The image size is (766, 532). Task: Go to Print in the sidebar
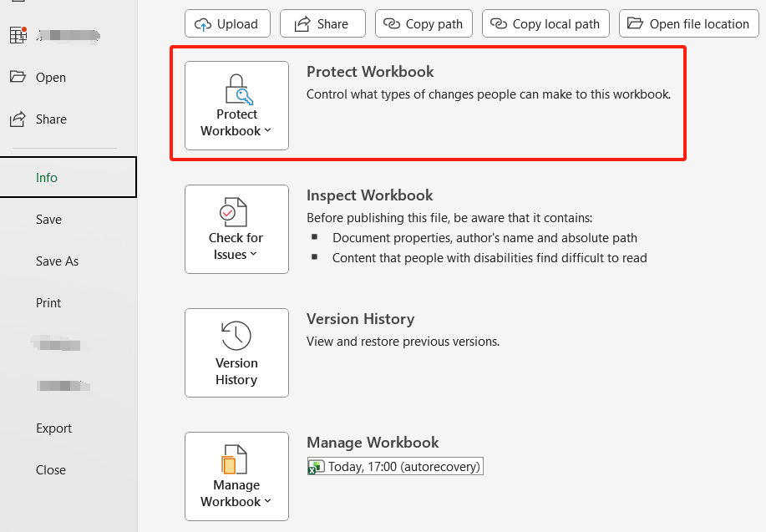click(48, 302)
